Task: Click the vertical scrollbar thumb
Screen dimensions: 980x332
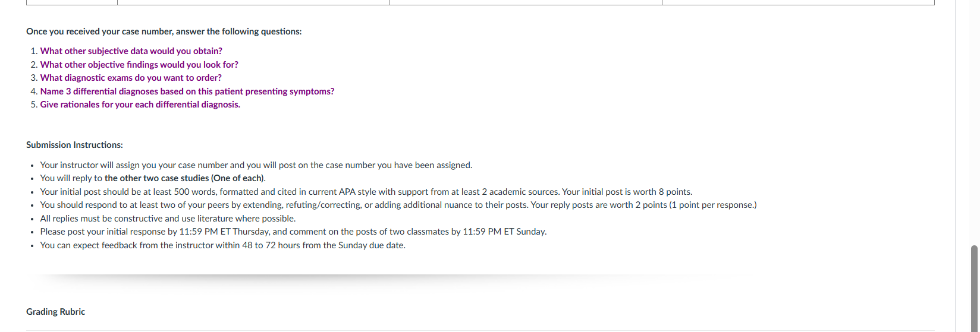Action: (973, 287)
